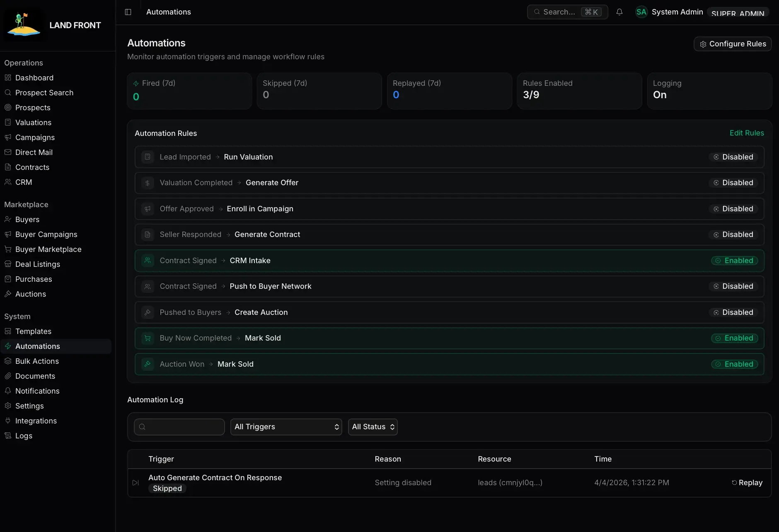The height and width of the screenshot is (532, 779).
Task: Open Auctions in the sidebar
Action: point(56,294)
